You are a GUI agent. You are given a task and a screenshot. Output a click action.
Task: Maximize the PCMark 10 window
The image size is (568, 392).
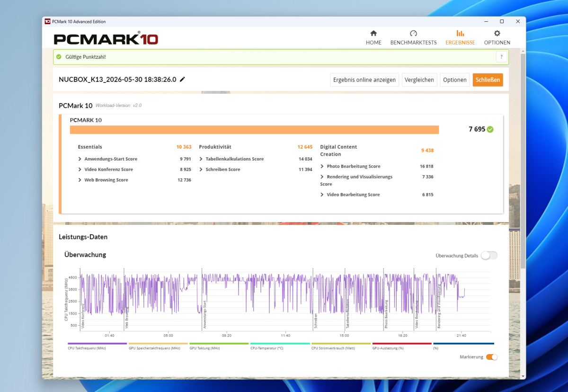[x=502, y=21]
